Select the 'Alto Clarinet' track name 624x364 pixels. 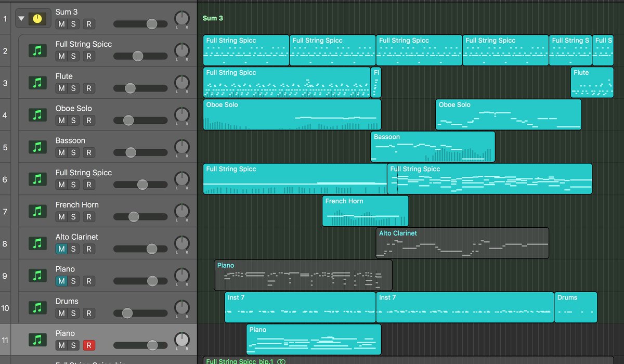pyautogui.click(x=76, y=237)
